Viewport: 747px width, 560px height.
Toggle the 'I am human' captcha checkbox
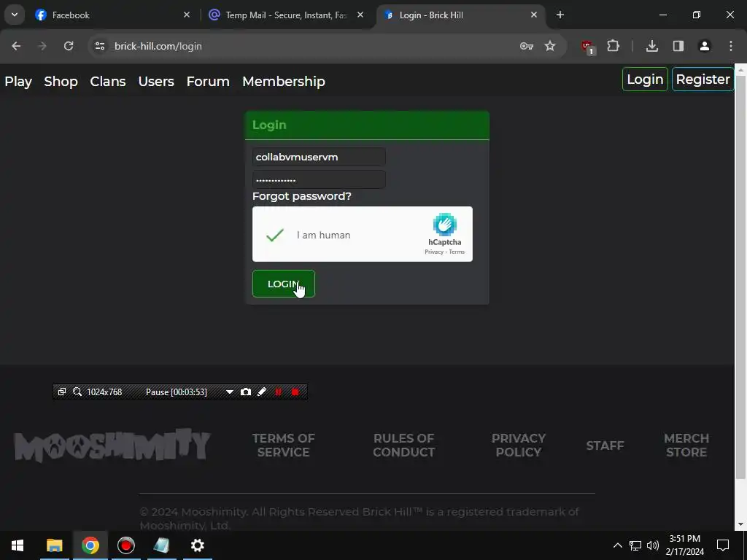coord(275,235)
